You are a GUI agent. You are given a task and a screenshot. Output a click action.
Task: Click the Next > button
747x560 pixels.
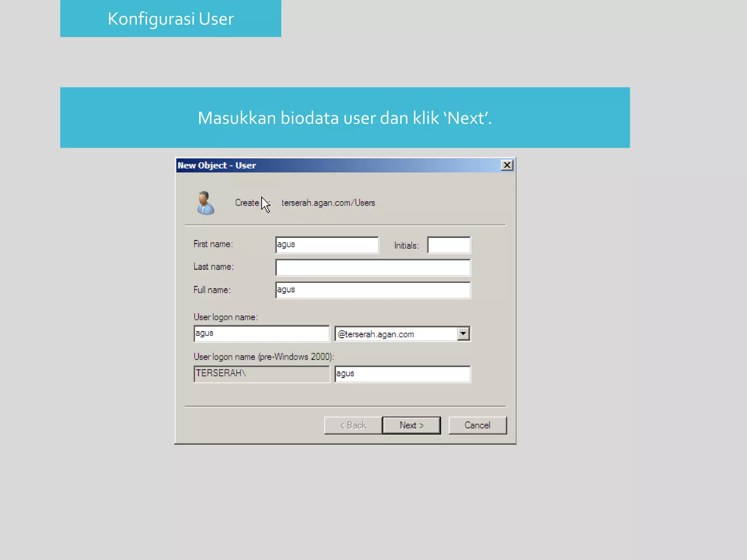pos(411,425)
